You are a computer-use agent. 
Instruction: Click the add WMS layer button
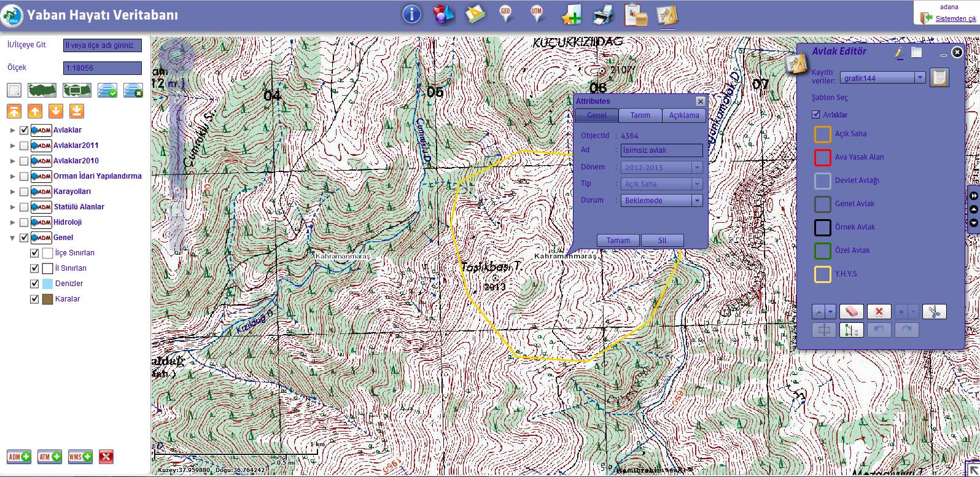[x=80, y=457]
